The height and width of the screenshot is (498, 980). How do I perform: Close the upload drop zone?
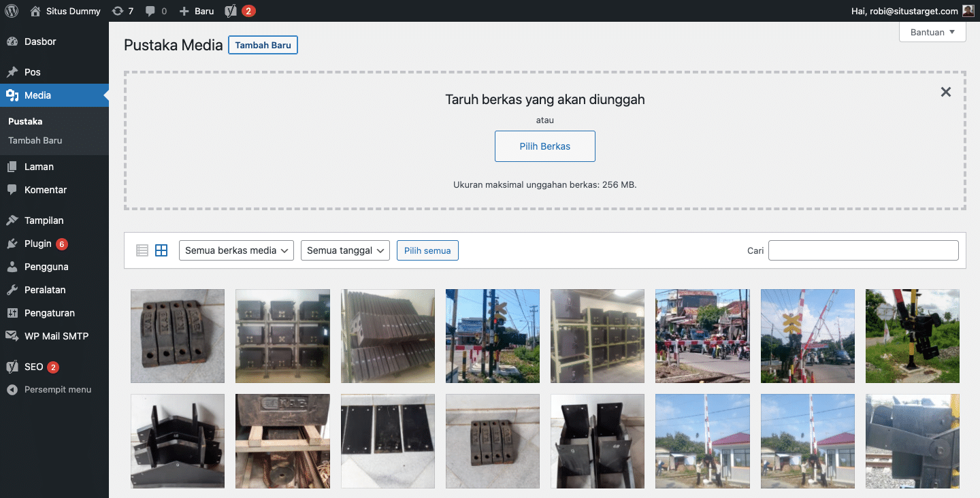tap(945, 92)
